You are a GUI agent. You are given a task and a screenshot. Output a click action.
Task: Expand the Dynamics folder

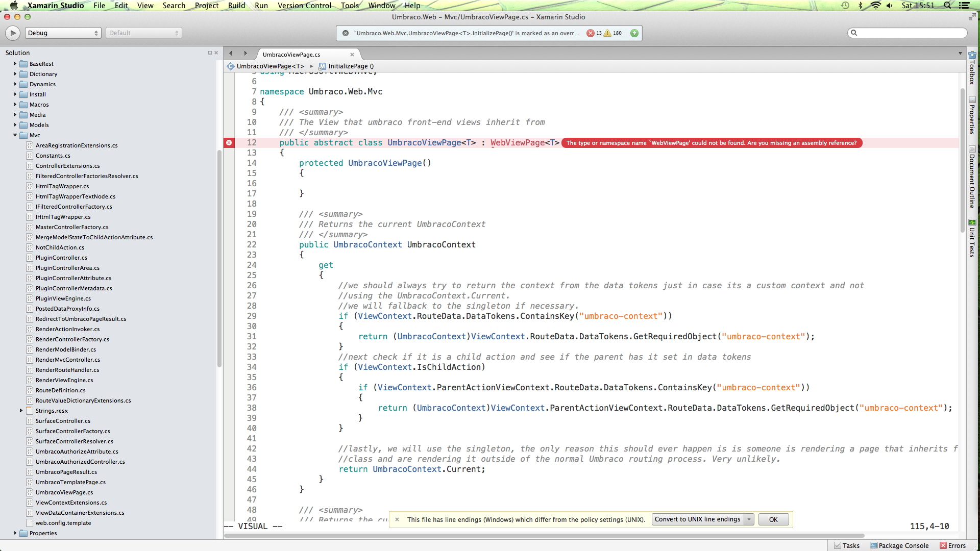[x=15, y=84]
